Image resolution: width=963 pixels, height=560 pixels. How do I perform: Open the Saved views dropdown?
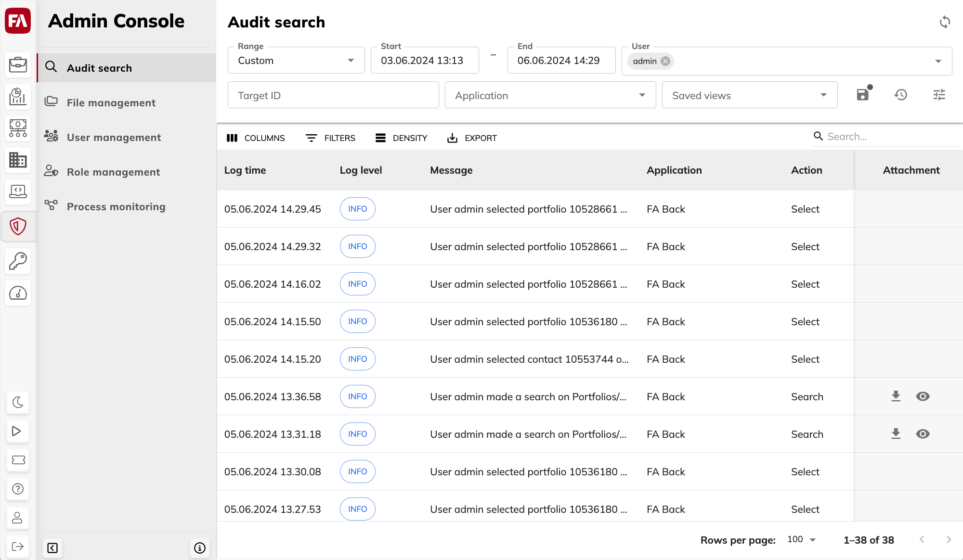pyautogui.click(x=750, y=95)
